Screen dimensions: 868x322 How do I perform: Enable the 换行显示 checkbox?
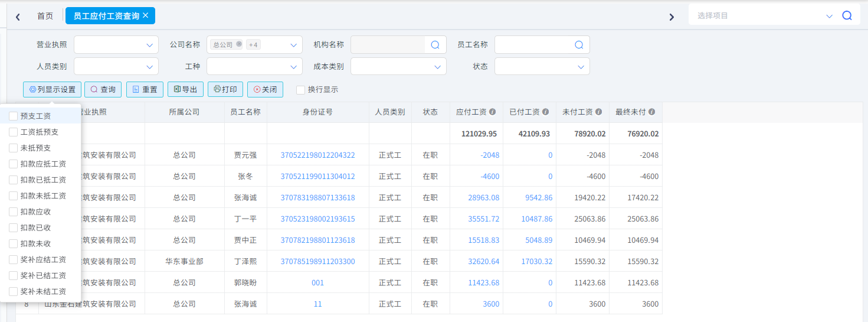(x=300, y=90)
